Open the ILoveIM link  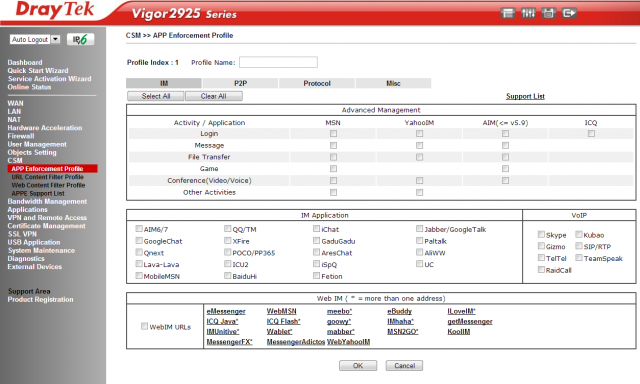[x=461, y=311]
